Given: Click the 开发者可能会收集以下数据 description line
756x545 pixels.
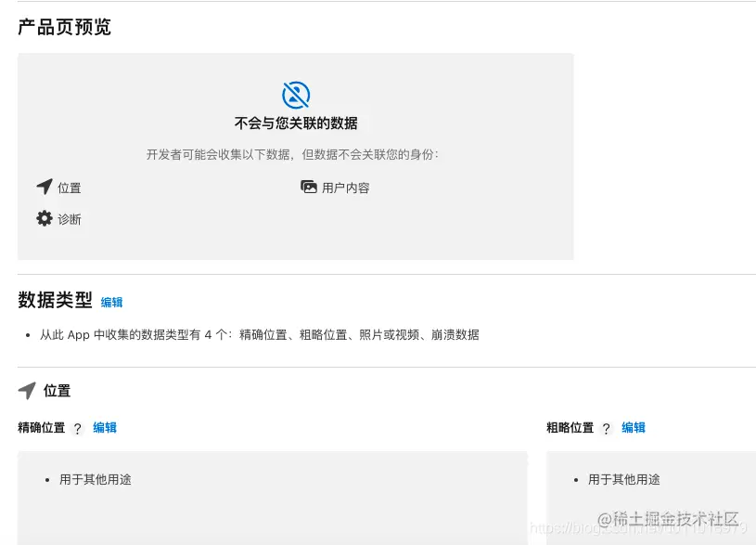Looking at the screenshot, I should click(293, 154).
